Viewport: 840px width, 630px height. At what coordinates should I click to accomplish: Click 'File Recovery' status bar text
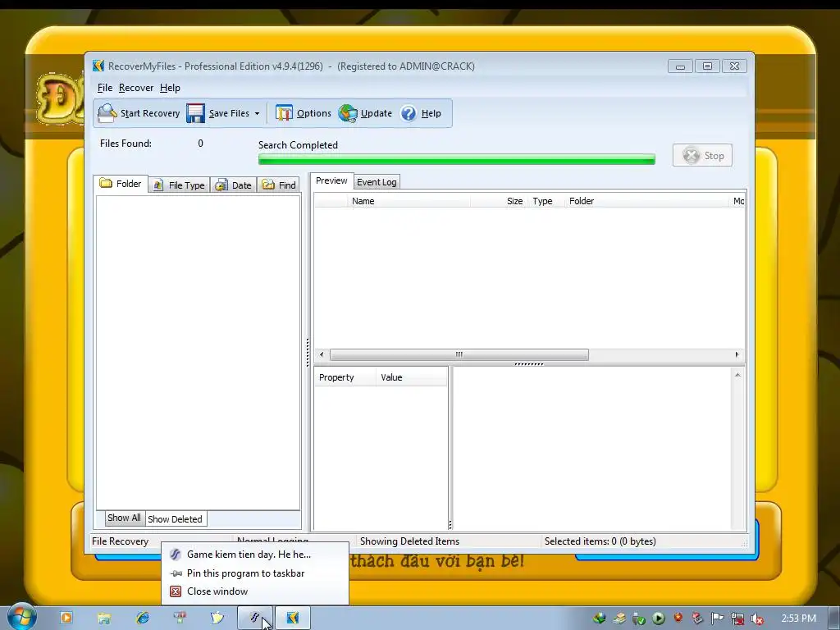tap(120, 541)
